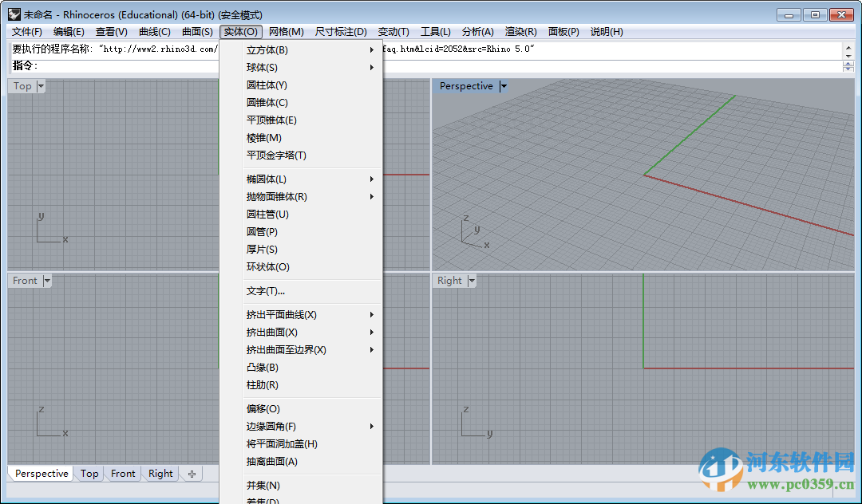Choose 圆柱体(Y) from the solid menu
862x504 pixels.
267,85
